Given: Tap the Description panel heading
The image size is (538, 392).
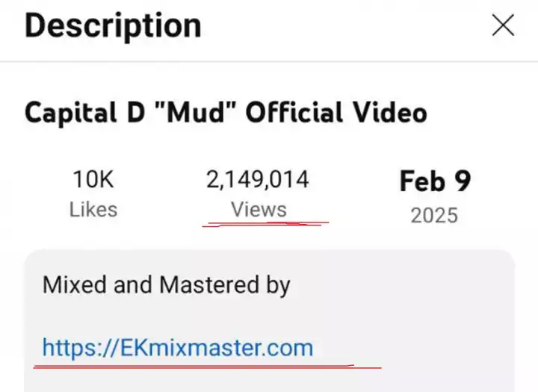Looking at the screenshot, I should (113, 26).
